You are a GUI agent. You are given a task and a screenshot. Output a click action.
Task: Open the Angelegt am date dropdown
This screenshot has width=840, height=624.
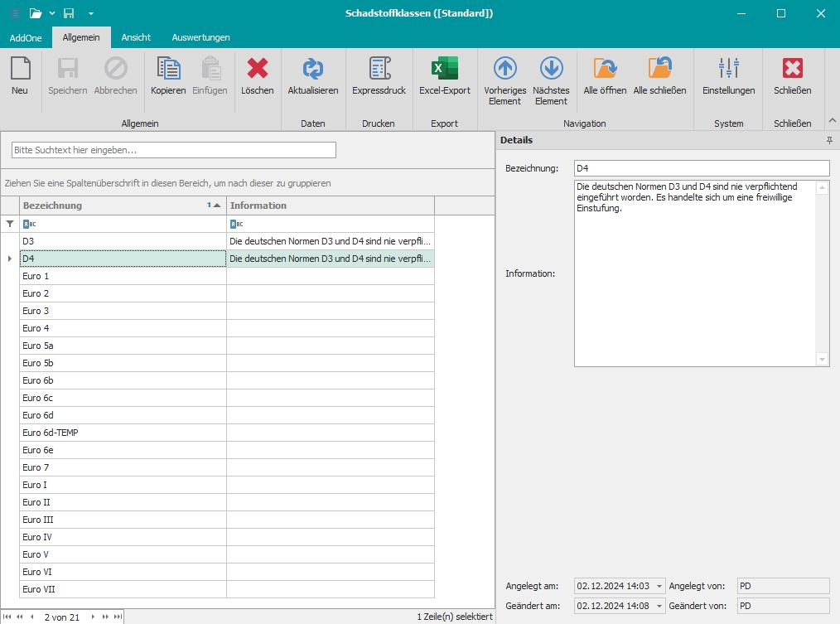coord(659,587)
